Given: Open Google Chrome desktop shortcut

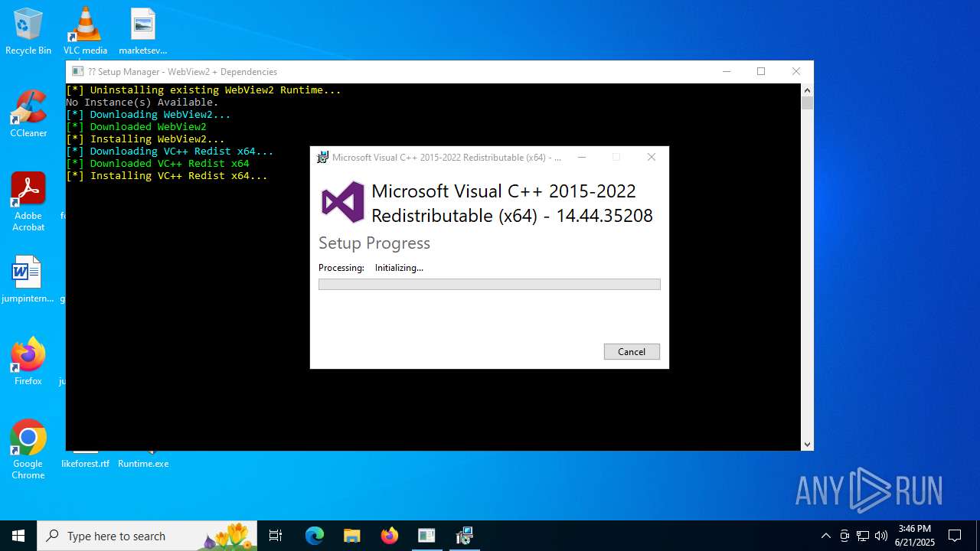Looking at the screenshot, I should click(28, 450).
